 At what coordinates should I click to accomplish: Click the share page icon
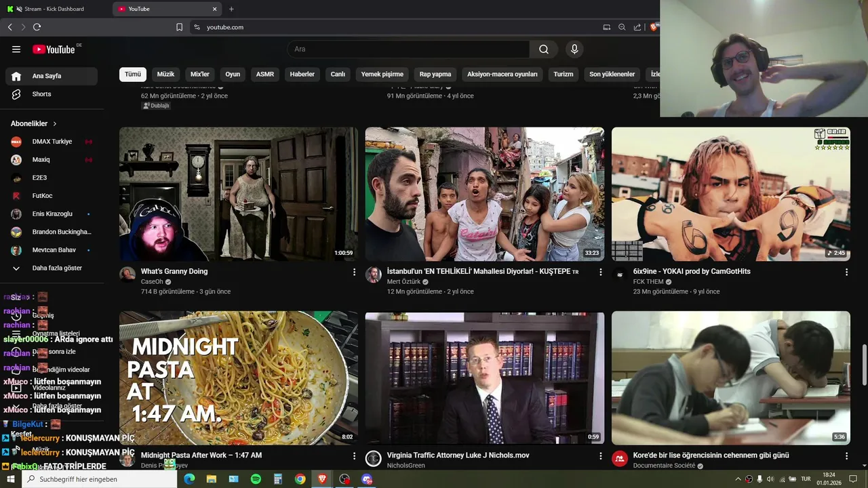click(x=637, y=27)
